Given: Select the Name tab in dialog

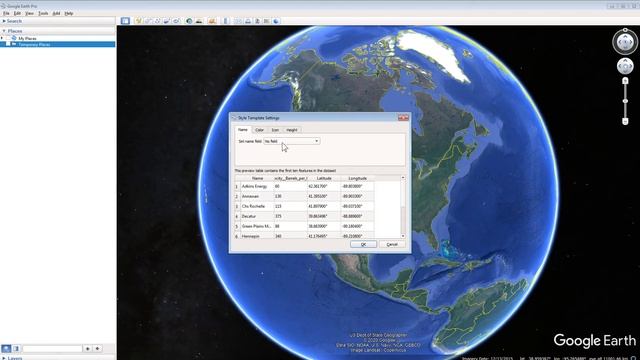Looking at the screenshot, I should click(243, 129).
